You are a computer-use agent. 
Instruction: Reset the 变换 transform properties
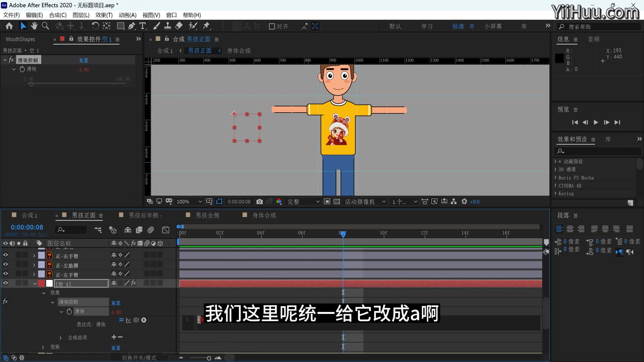coord(116,348)
